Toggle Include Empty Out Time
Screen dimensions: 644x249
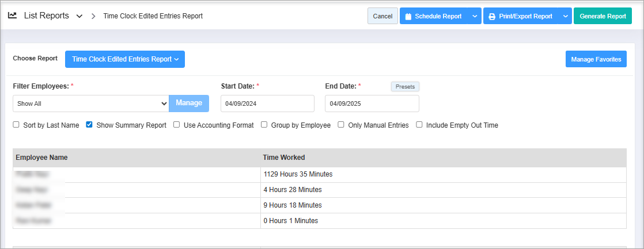tap(419, 125)
